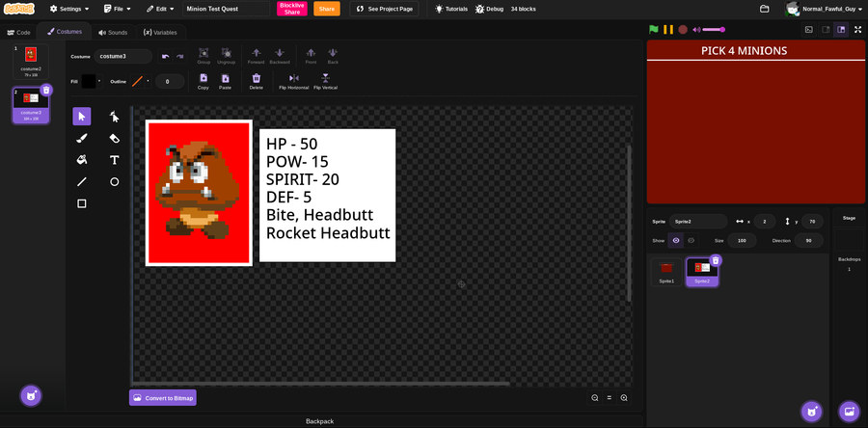868x428 pixels.
Task: Click the Blocklive Share button
Action: coord(292,9)
